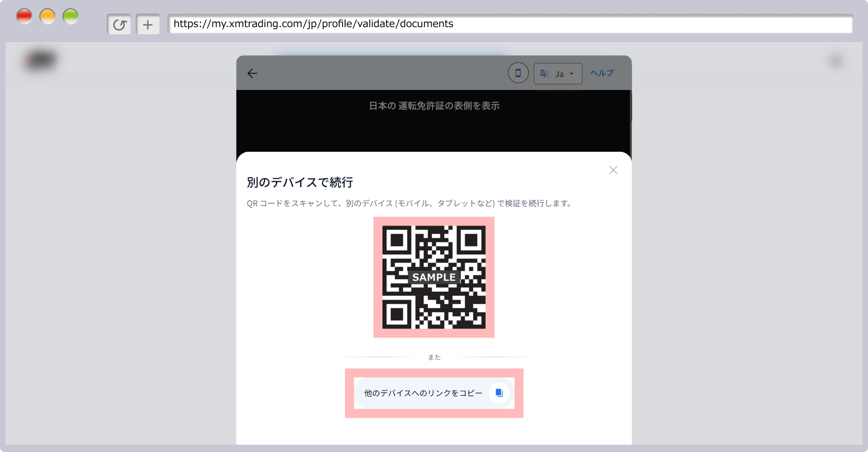Screen dimensions: 868x452
Task: Click the 別のデバイスで続行 heading
Action: (300, 183)
